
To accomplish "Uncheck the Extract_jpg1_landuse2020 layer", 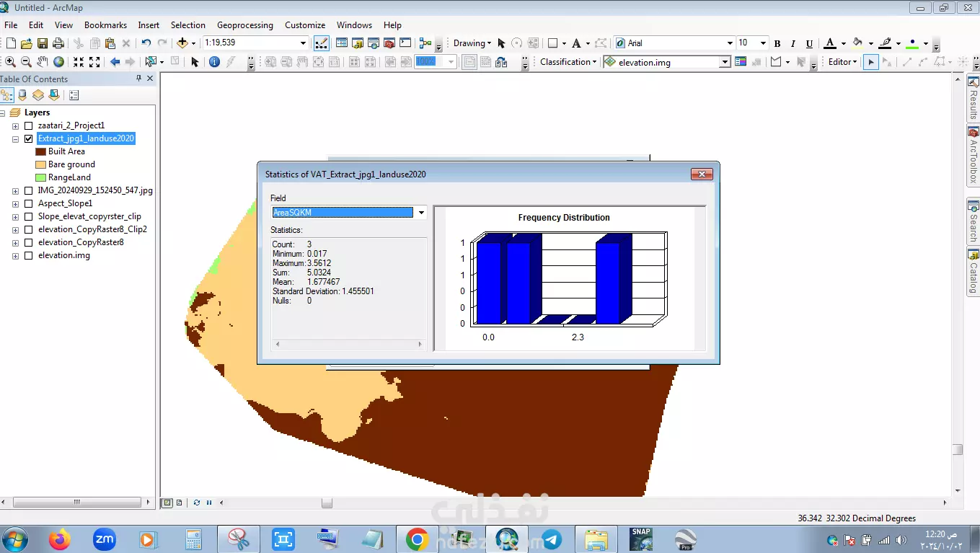I will [29, 138].
